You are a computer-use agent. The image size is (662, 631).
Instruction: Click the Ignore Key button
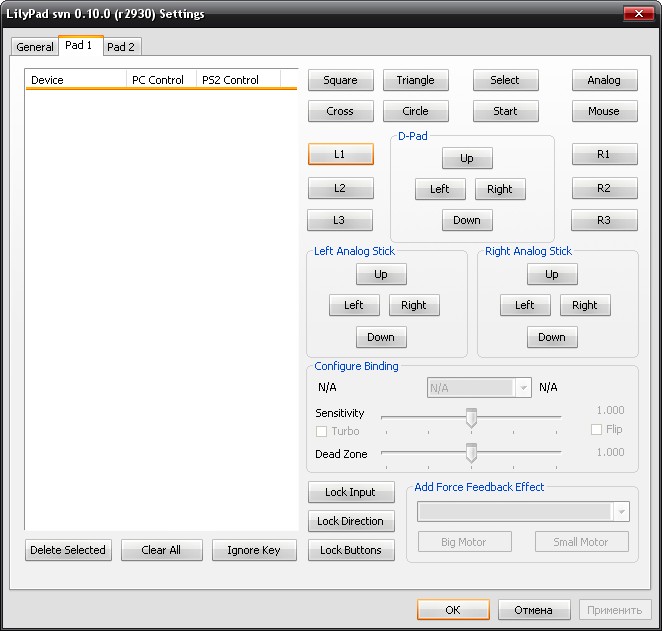coord(254,550)
